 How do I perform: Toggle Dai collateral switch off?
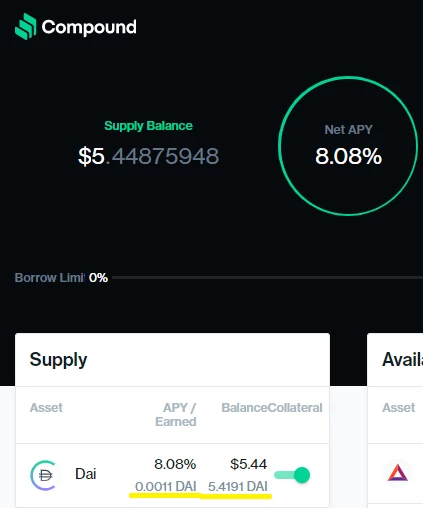(292, 475)
